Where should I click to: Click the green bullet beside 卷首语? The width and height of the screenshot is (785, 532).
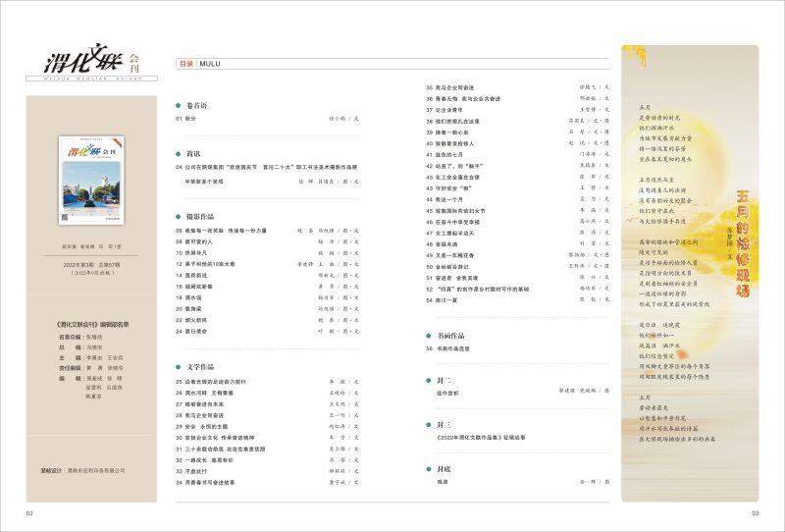(178, 103)
